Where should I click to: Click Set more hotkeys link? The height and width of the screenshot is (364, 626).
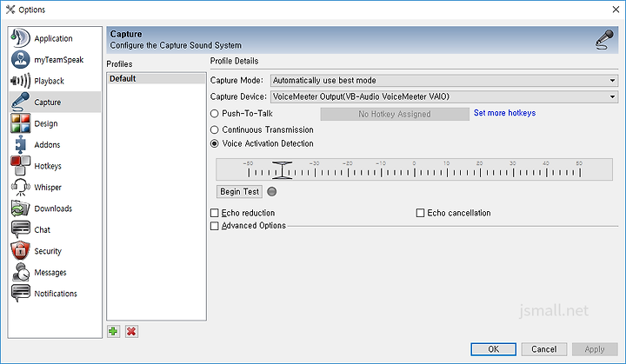[x=504, y=113]
